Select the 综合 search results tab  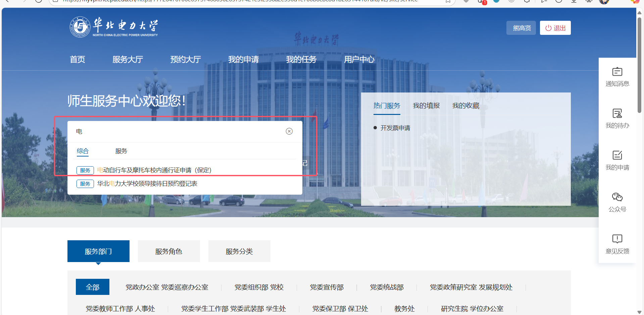tap(83, 151)
